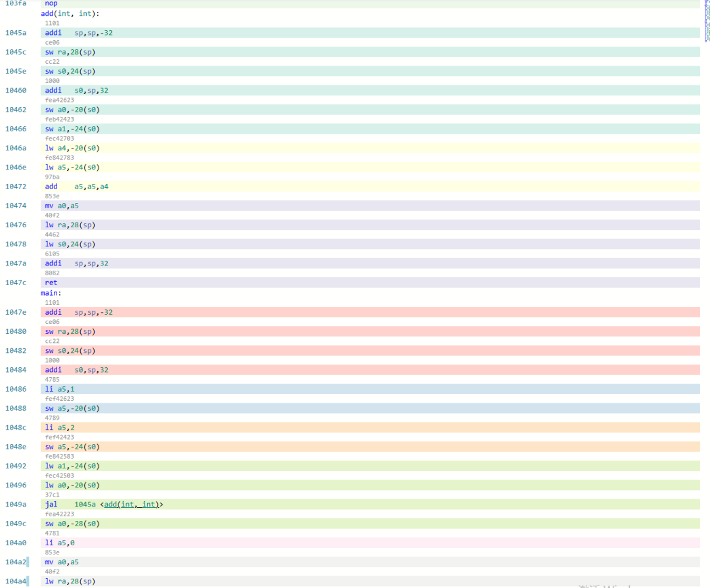
Task: Click opcode bytes fef42623
Action: click(x=59, y=399)
